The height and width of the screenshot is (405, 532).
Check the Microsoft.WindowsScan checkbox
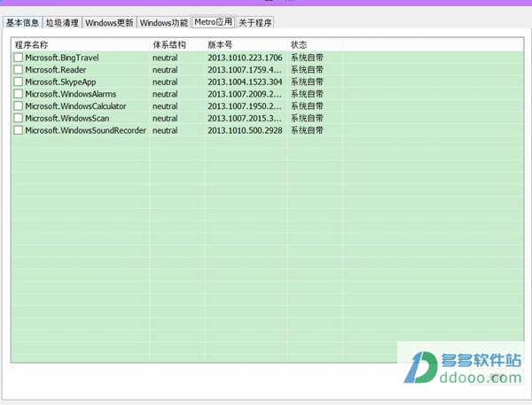19,118
